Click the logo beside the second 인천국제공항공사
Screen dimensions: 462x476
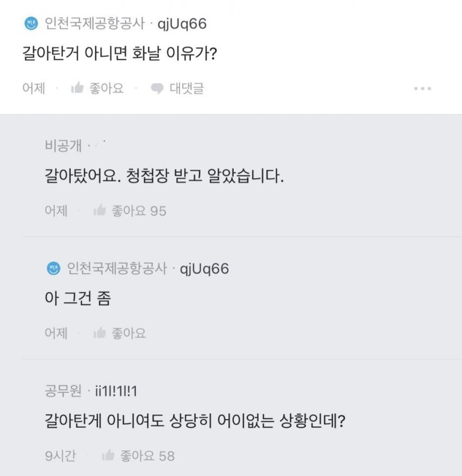pos(53,268)
